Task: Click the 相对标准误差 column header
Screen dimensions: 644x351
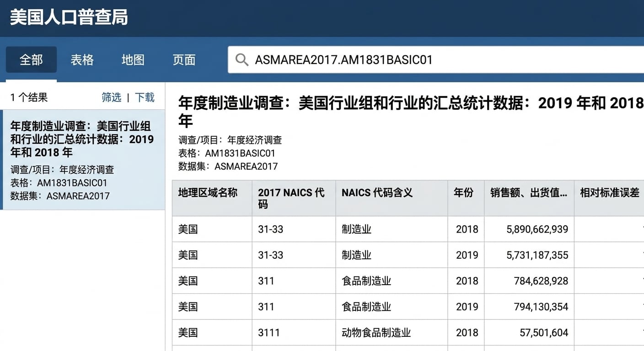Action: tap(609, 198)
